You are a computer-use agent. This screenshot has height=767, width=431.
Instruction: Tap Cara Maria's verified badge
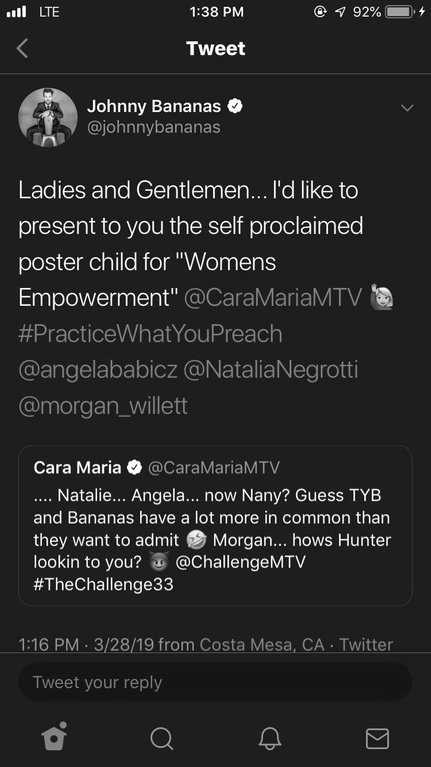(x=134, y=468)
